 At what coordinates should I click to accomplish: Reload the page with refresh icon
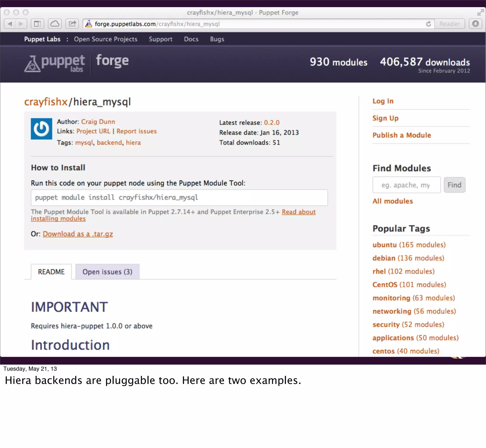428,24
